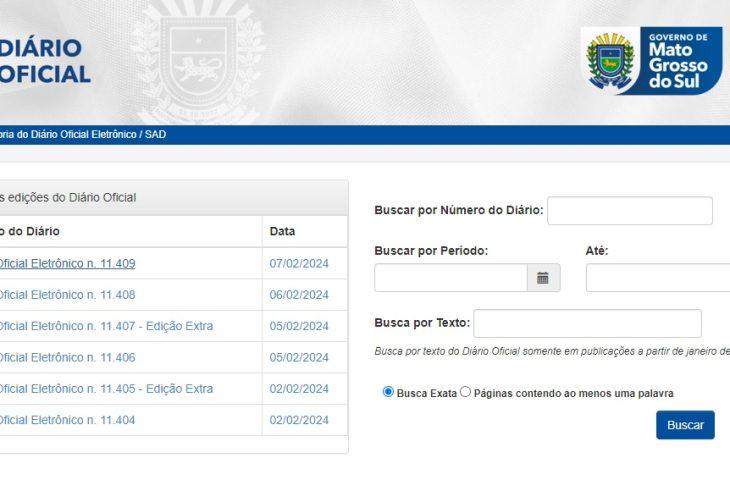Click the calendar icon beside period field
730x480 pixels.
[543, 278]
